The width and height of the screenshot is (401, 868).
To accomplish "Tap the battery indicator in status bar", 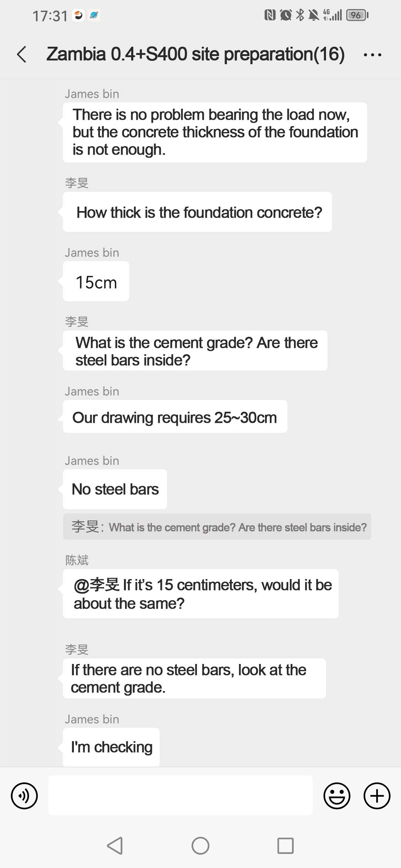I will pos(357,15).
